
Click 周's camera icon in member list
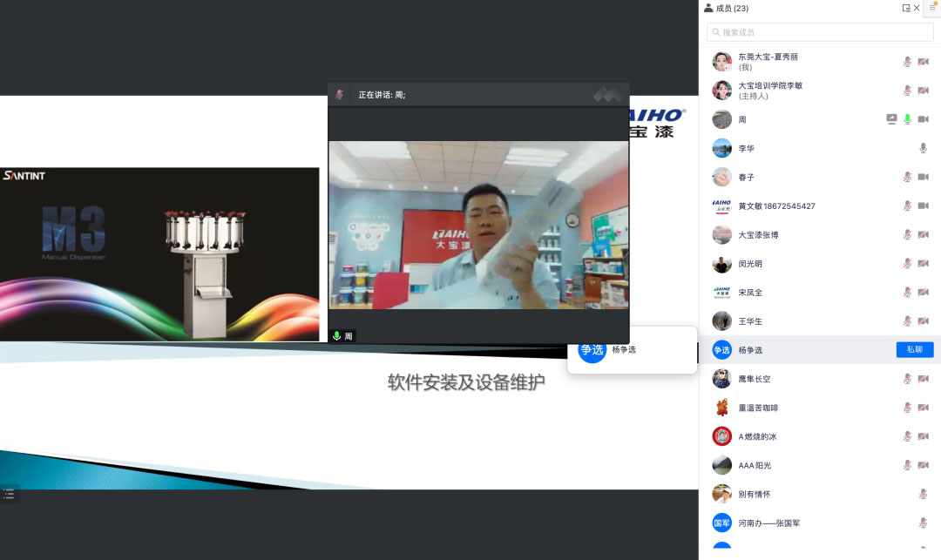923,119
